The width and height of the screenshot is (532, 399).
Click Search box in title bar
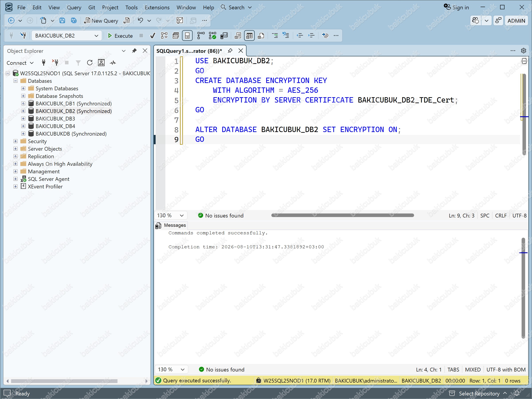coord(236,8)
